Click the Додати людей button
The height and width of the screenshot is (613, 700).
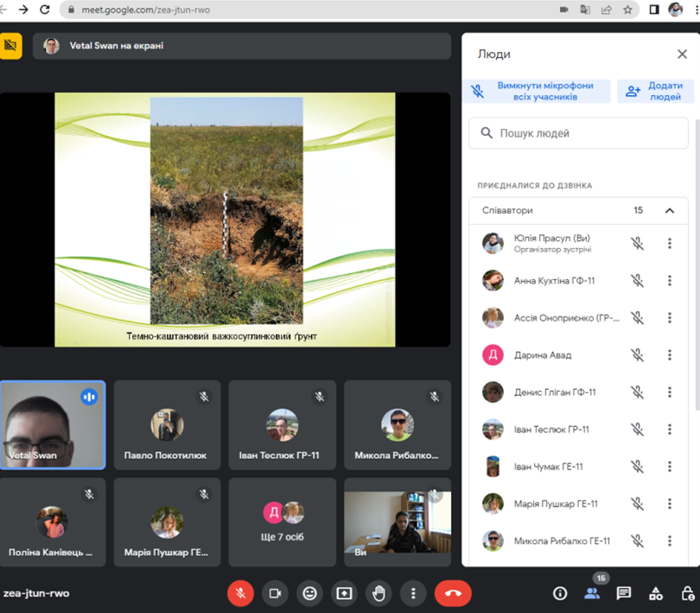(655, 92)
